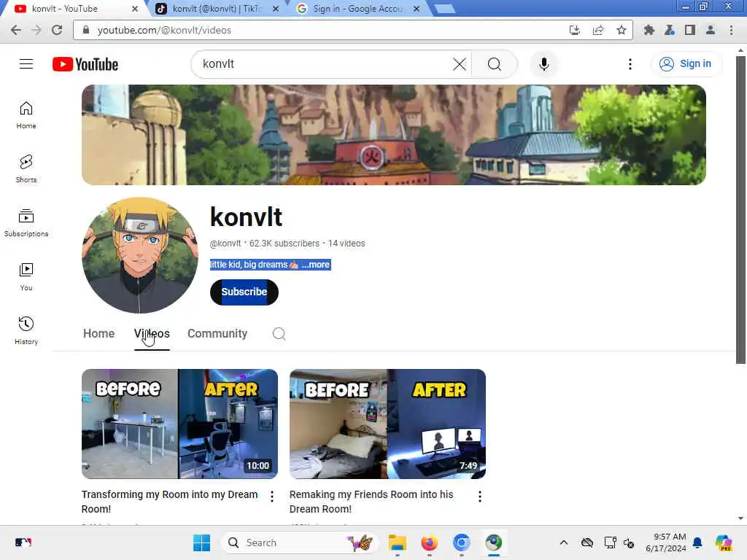Viewport: 747px width, 560px height.
Task: Select the channel Home tab
Action: tap(99, 334)
